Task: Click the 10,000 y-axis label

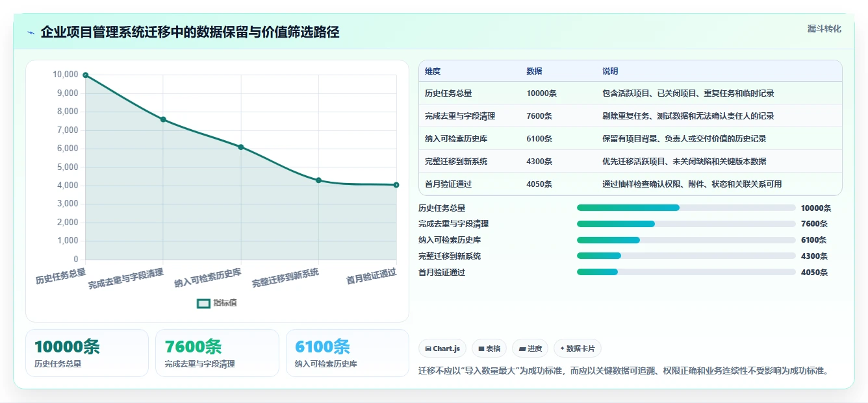Action: 65,75
